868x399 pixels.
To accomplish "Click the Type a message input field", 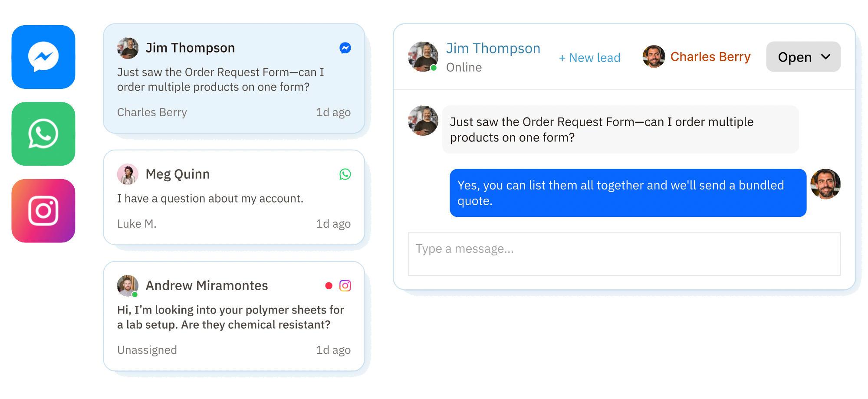I will [624, 254].
